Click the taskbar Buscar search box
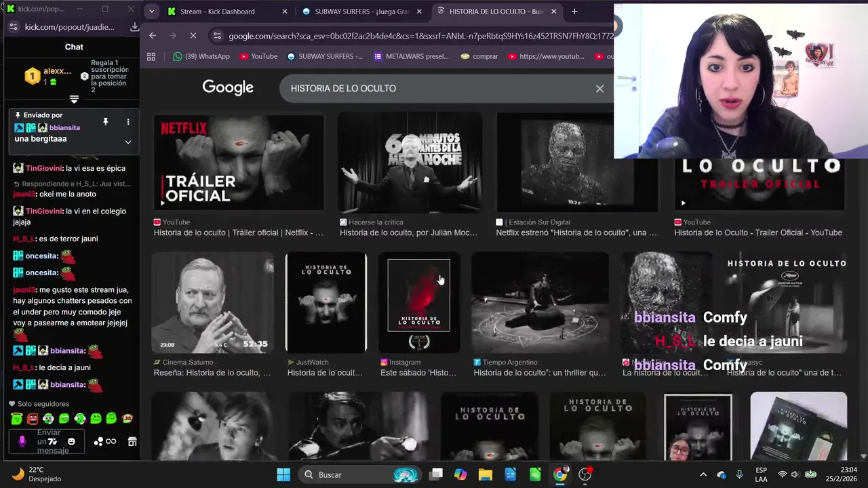868x488 pixels. point(361,474)
